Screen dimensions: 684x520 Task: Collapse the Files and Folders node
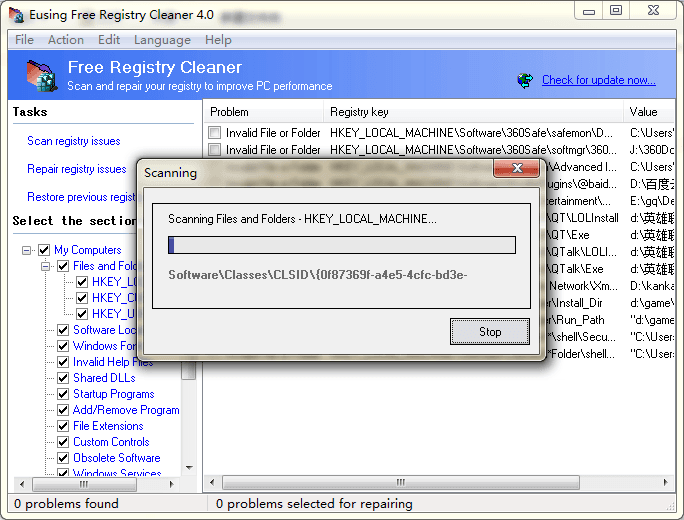(x=45, y=266)
